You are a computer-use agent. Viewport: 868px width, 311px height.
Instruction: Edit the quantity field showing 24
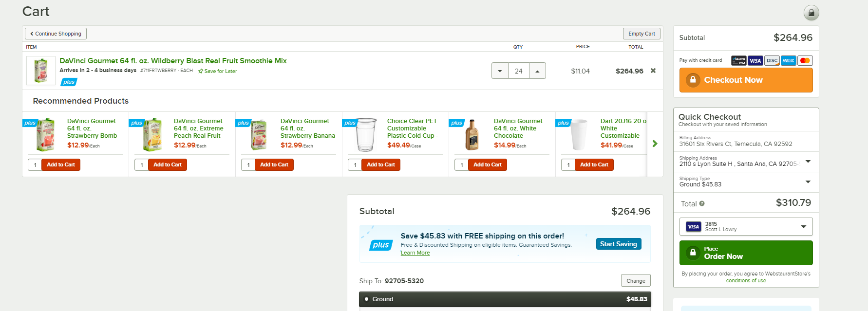[519, 71]
